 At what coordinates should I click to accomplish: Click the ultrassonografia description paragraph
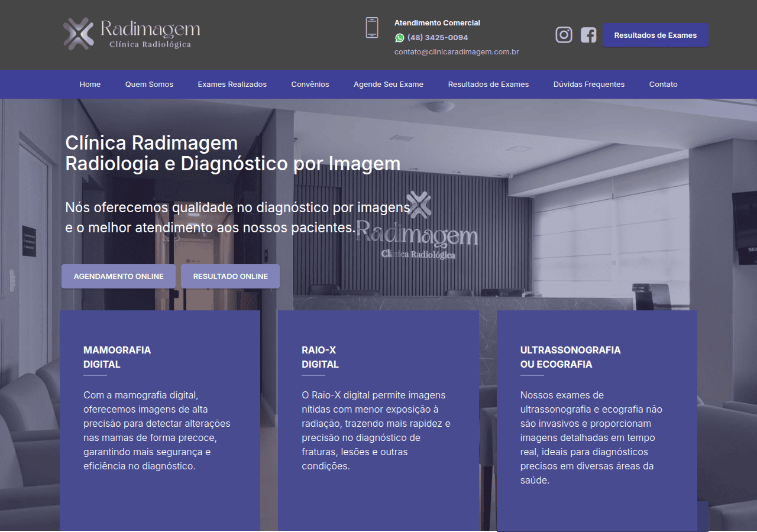(591, 437)
